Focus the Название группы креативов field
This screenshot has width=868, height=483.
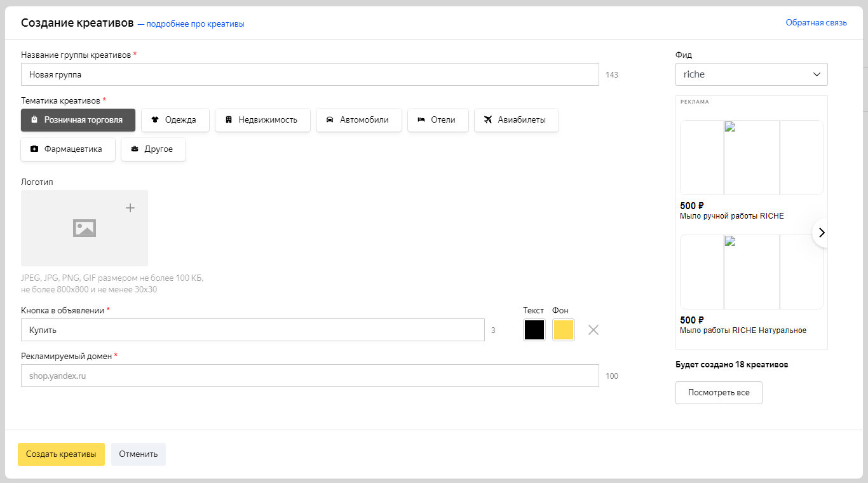310,74
